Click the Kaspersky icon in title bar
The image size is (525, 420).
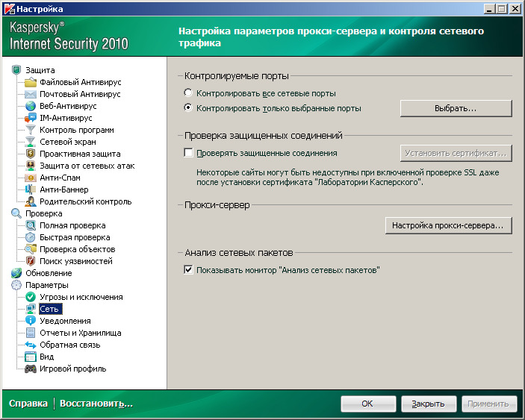pyautogui.click(x=10, y=9)
